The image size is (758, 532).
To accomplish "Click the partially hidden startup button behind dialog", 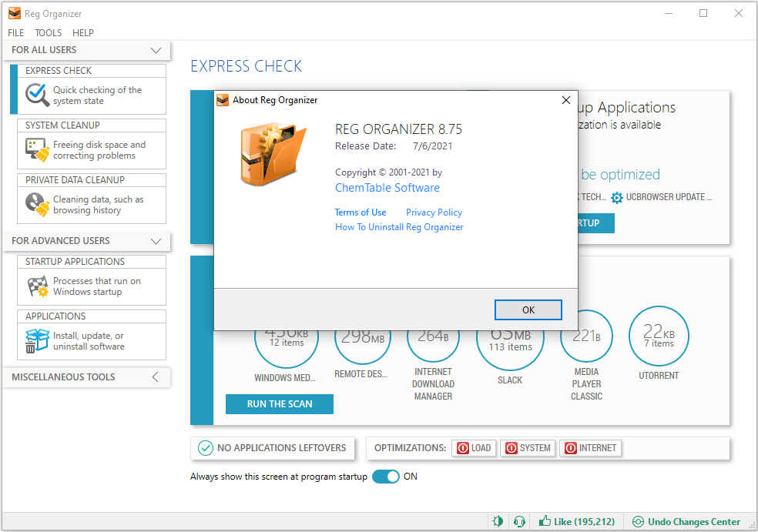I will coord(596,223).
